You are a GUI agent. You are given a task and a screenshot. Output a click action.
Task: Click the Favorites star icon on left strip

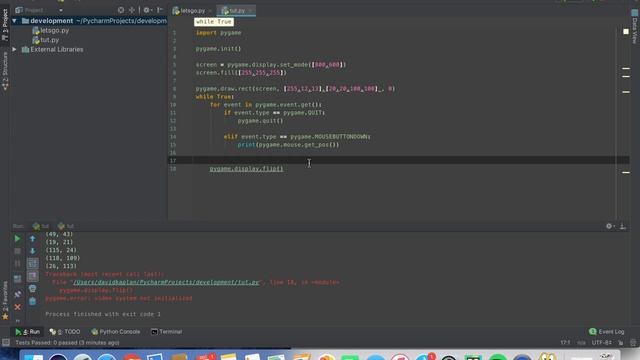click(5, 317)
